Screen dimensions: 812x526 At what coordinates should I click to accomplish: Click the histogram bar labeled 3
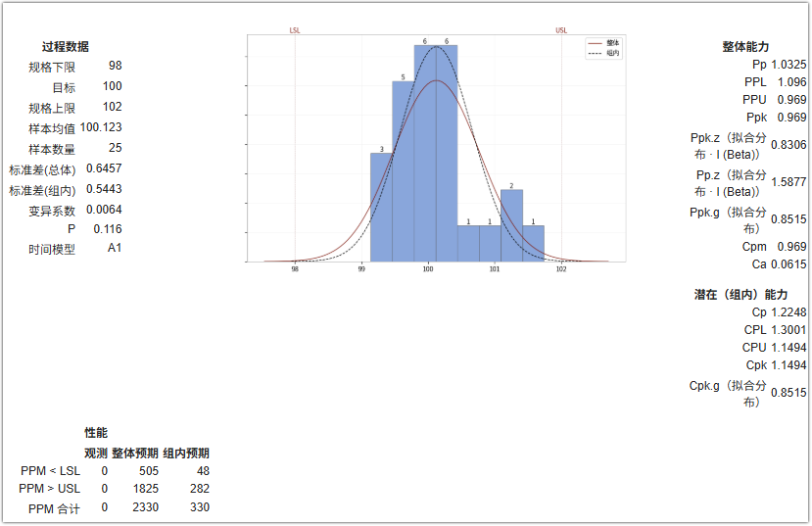click(381, 207)
